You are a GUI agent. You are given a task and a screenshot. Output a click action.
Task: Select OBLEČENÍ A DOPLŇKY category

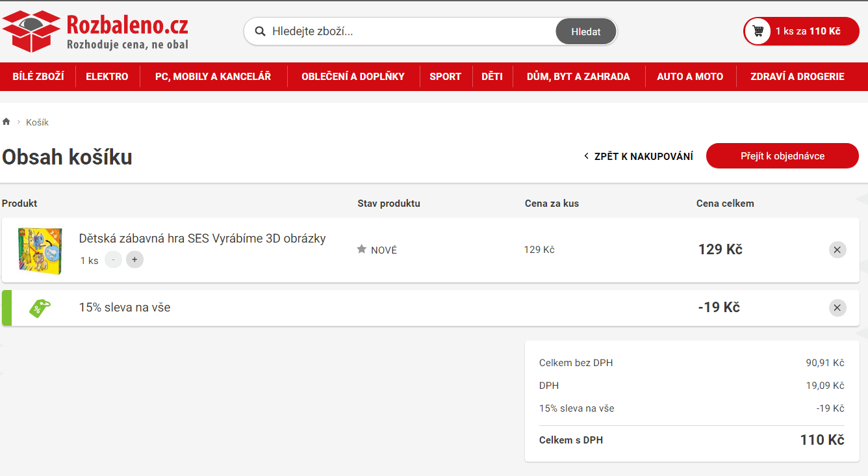coord(353,77)
